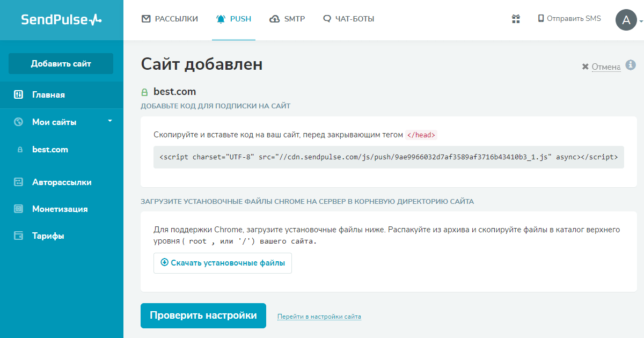Go to the ЧАТ-БОТЫ tab
The width and height of the screenshot is (644, 338).
(x=348, y=19)
